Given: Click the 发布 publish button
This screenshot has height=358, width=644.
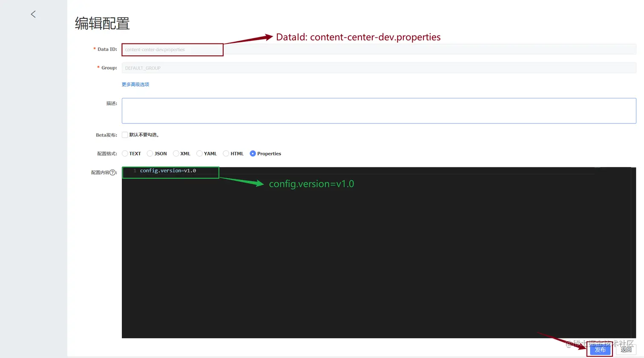Looking at the screenshot, I should pos(600,349).
